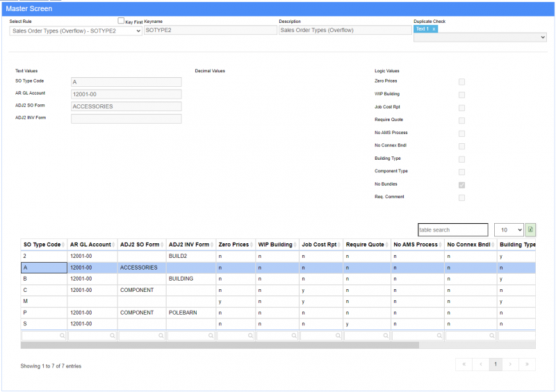Toggle the Require Quote checkbox

coord(461,120)
